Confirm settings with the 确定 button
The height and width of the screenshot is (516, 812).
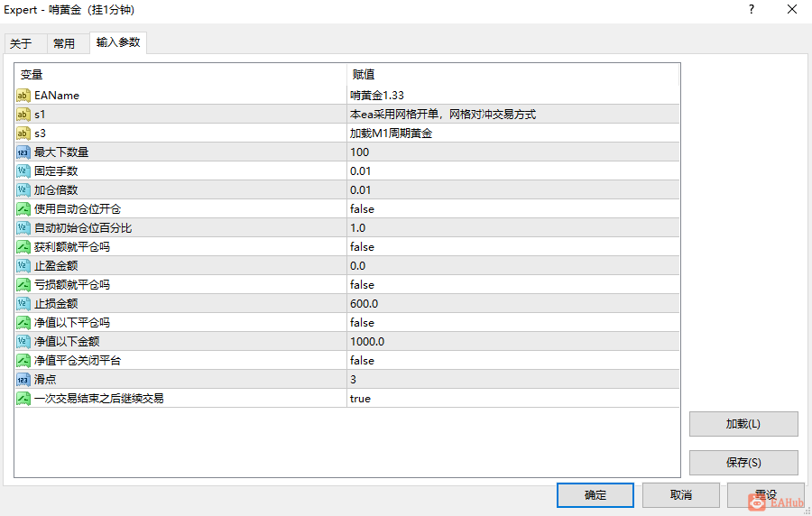pos(595,495)
